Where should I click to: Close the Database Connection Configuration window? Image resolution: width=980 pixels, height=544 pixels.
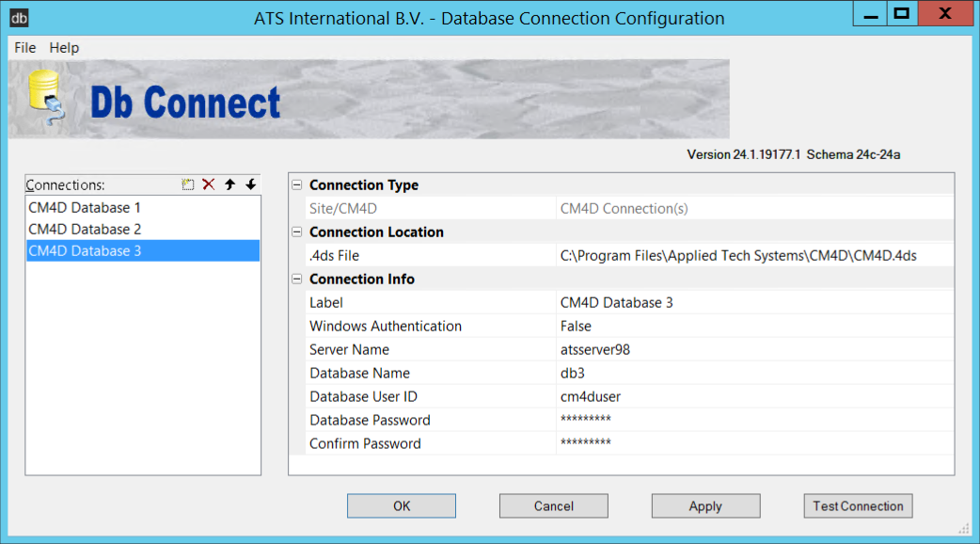pyautogui.click(x=945, y=15)
